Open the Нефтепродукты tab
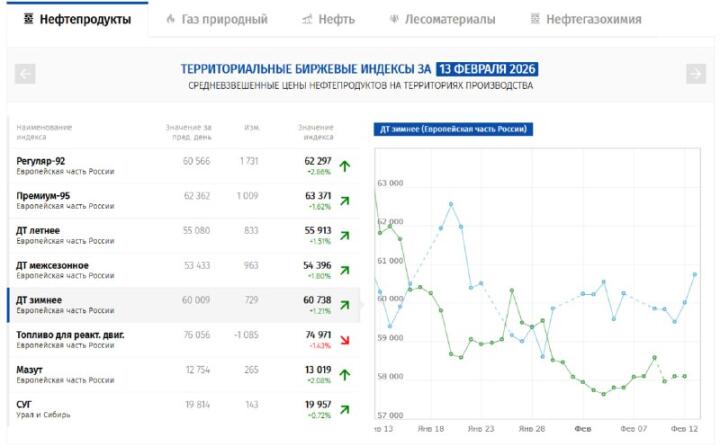Viewport: 720px width, 447px height. [77, 19]
